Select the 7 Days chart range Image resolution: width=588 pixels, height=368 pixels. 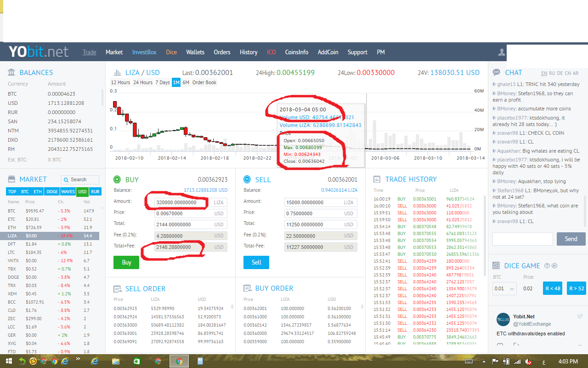(163, 83)
